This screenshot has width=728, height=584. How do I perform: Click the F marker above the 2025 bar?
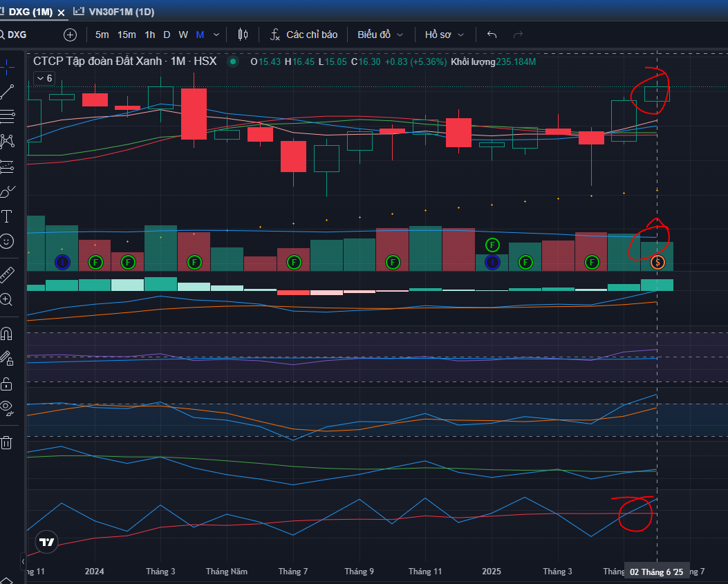492,245
